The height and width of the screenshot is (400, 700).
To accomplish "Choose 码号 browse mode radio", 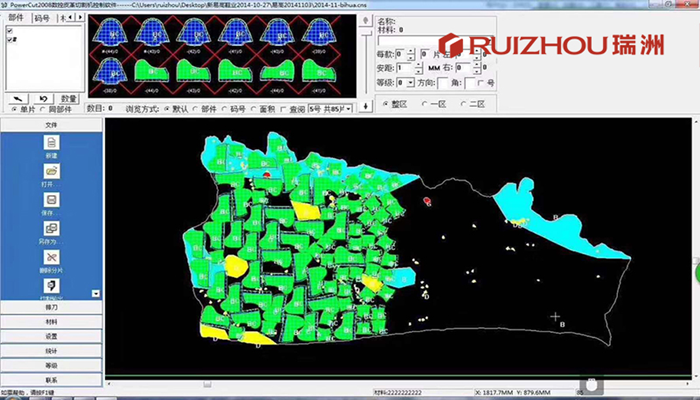I will [x=225, y=109].
